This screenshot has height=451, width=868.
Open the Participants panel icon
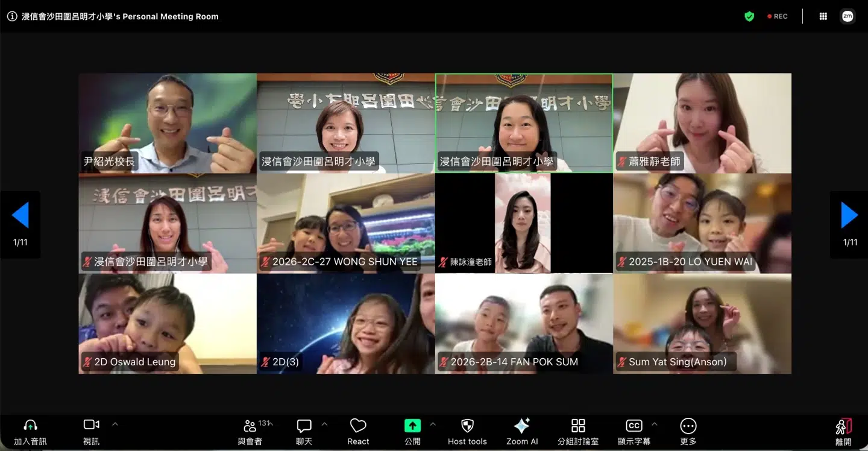pos(250,426)
